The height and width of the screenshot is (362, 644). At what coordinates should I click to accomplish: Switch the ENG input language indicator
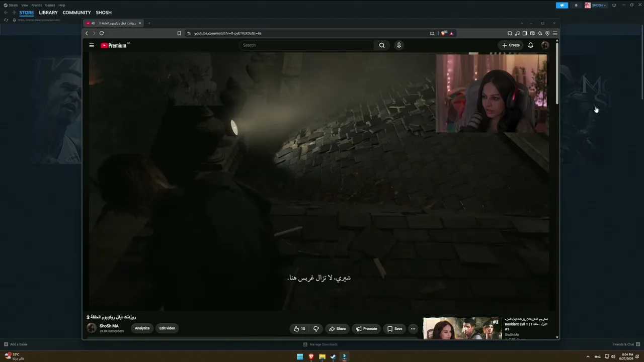pyautogui.click(x=597, y=357)
